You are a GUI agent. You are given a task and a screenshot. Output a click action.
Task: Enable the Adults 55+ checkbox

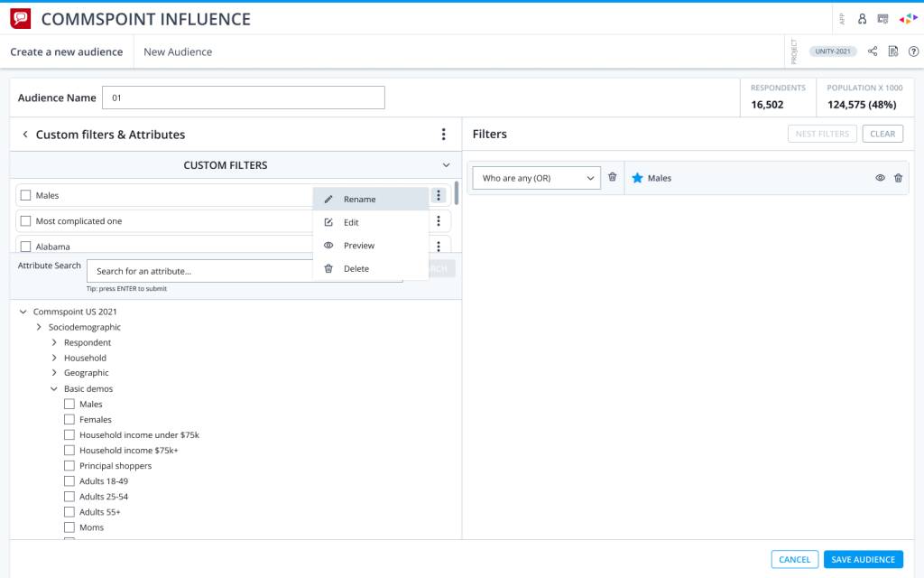[69, 512]
